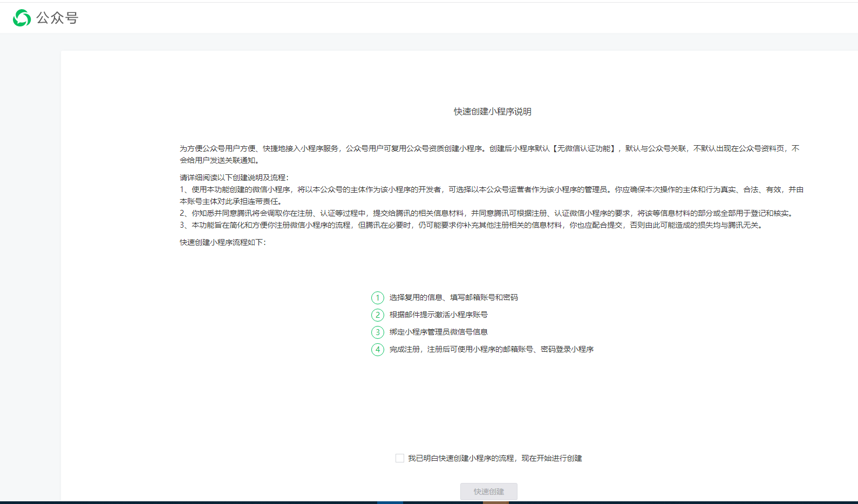This screenshot has width=858, height=504.
Task: Click the 公众号 header text
Action: point(57,18)
